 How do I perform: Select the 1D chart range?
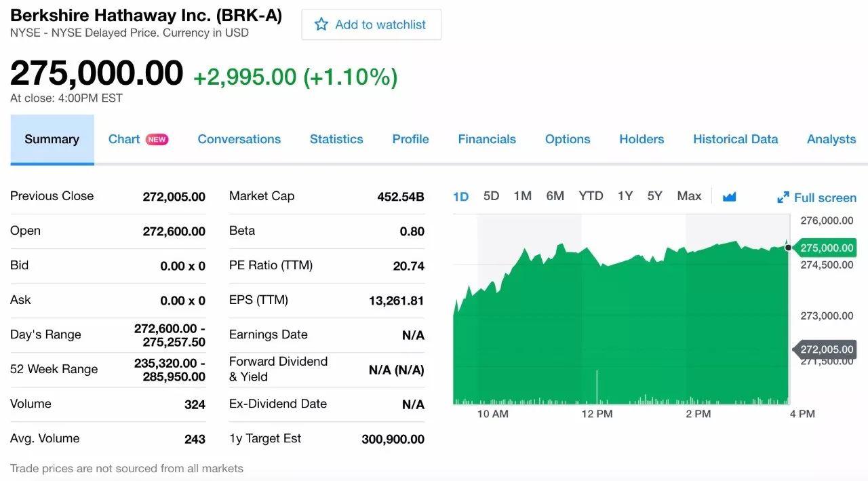pyautogui.click(x=461, y=197)
